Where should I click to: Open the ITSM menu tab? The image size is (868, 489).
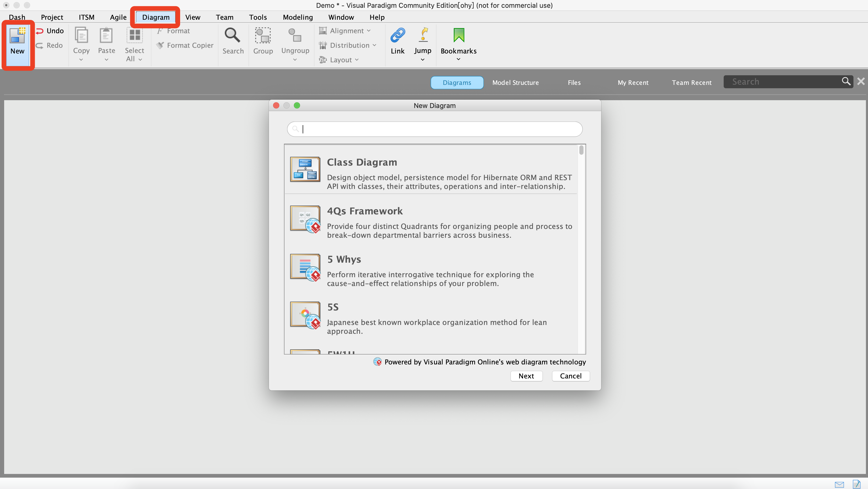tap(87, 17)
